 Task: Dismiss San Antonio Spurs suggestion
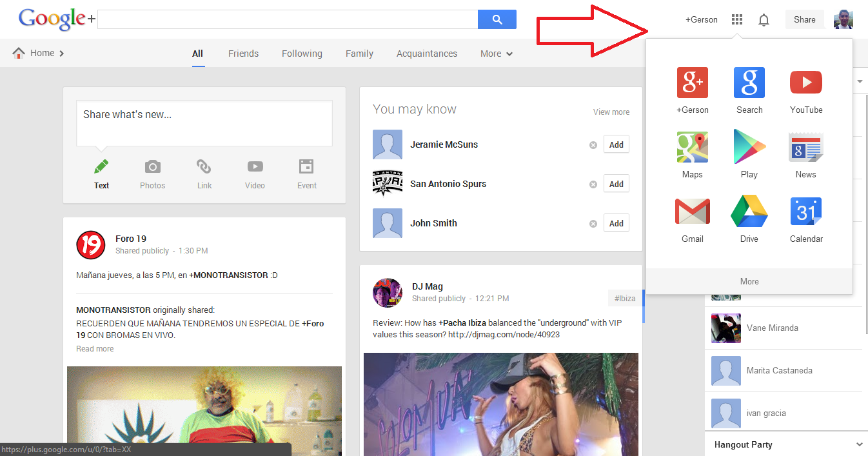(x=593, y=184)
